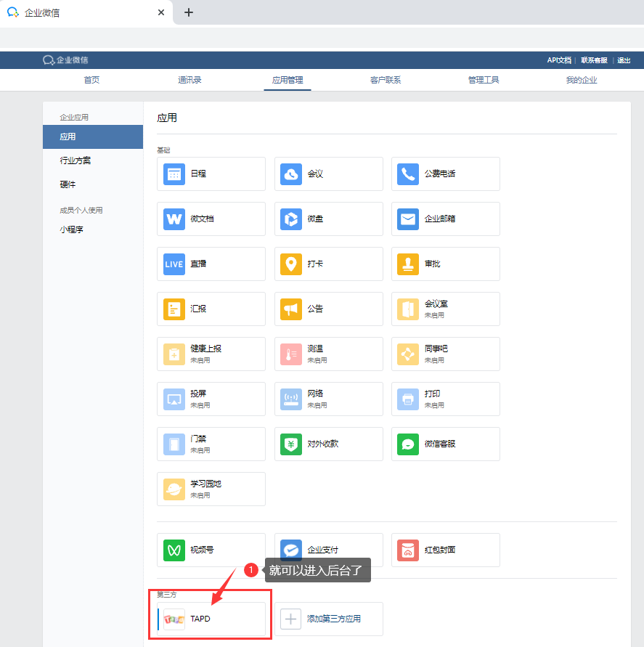Image resolution: width=644 pixels, height=647 pixels.
Task: Open the 企业支付 enterprise pay app
Action: (328, 550)
